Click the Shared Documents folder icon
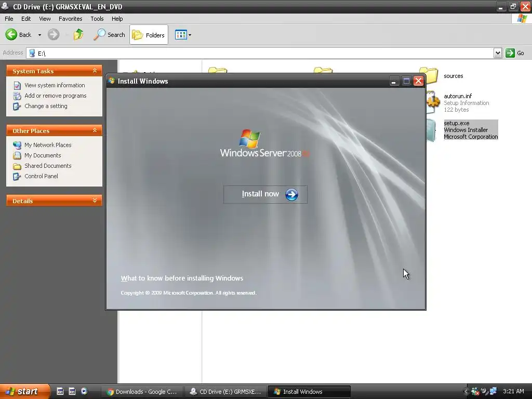Screen dimensions: 532x399 (x=17, y=166)
